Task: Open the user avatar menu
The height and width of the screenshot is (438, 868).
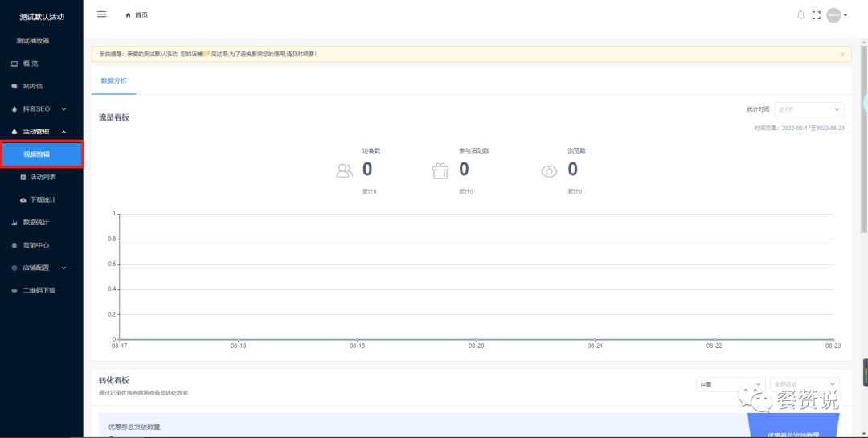Action: click(833, 15)
